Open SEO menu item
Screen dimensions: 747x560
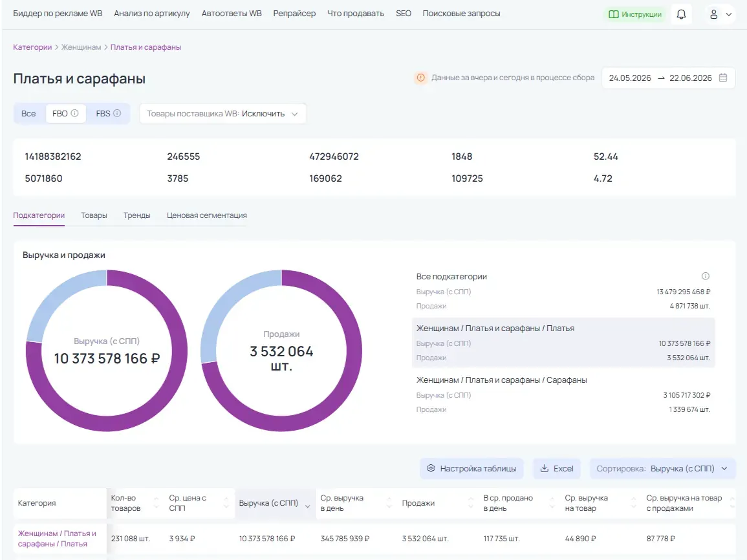pyautogui.click(x=404, y=14)
